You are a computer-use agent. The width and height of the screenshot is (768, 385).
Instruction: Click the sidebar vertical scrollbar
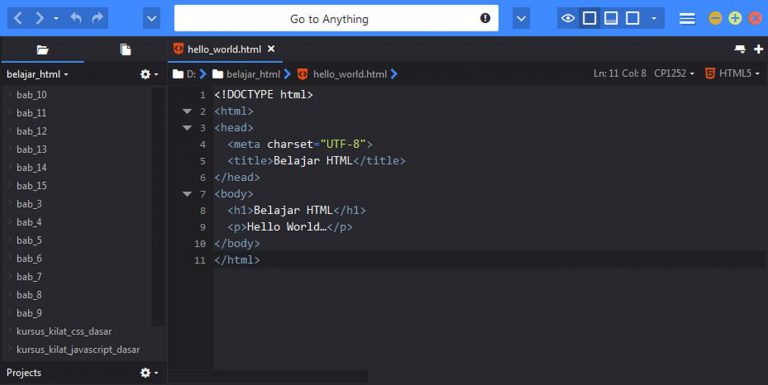(158, 206)
